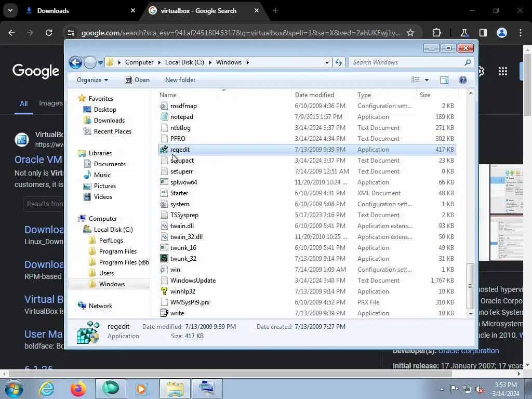Open Videos library
532x399 pixels.
click(98, 197)
